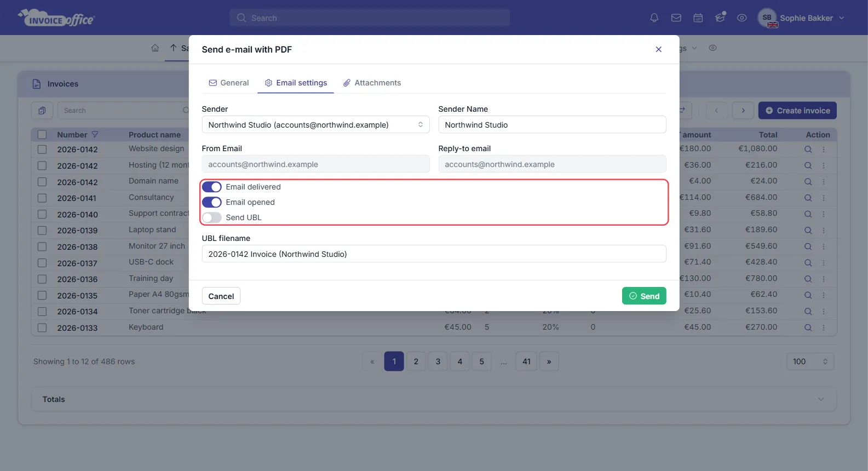Open the calendar icon in header
Image resolution: width=868 pixels, height=471 pixels.
pyautogui.click(x=698, y=18)
